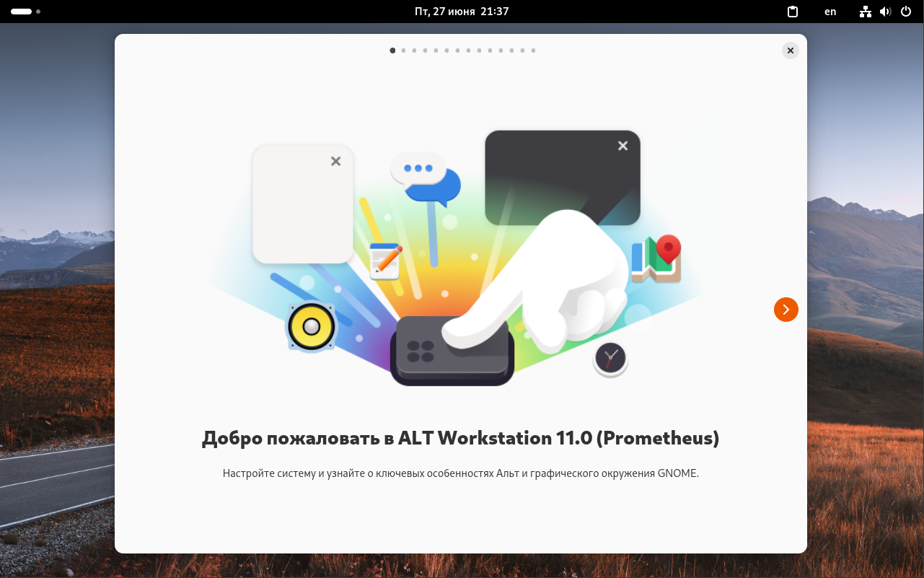Go to the next welcome page
924x578 pixels.
click(786, 310)
